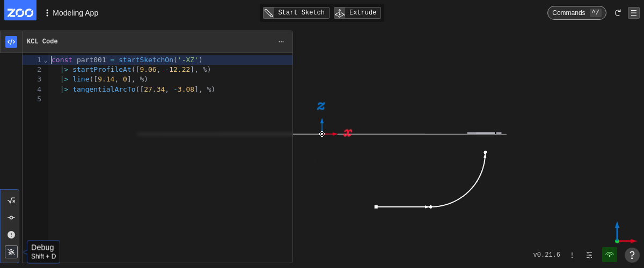The height and width of the screenshot is (268, 644).
Task: Click the green network health indicator
Action: click(x=610, y=255)
